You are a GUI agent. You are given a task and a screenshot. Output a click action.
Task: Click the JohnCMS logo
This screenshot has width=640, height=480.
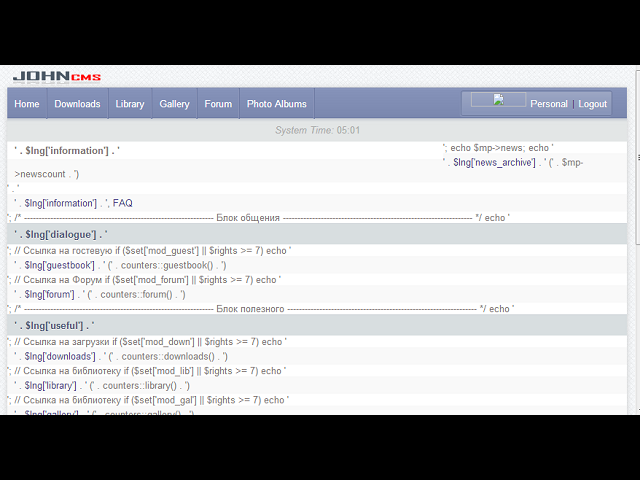pos(57,77)
